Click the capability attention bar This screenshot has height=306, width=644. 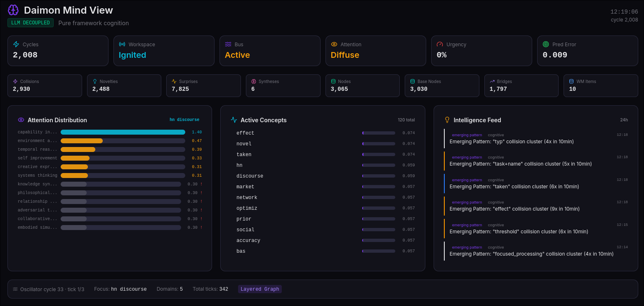coord(123,132)
